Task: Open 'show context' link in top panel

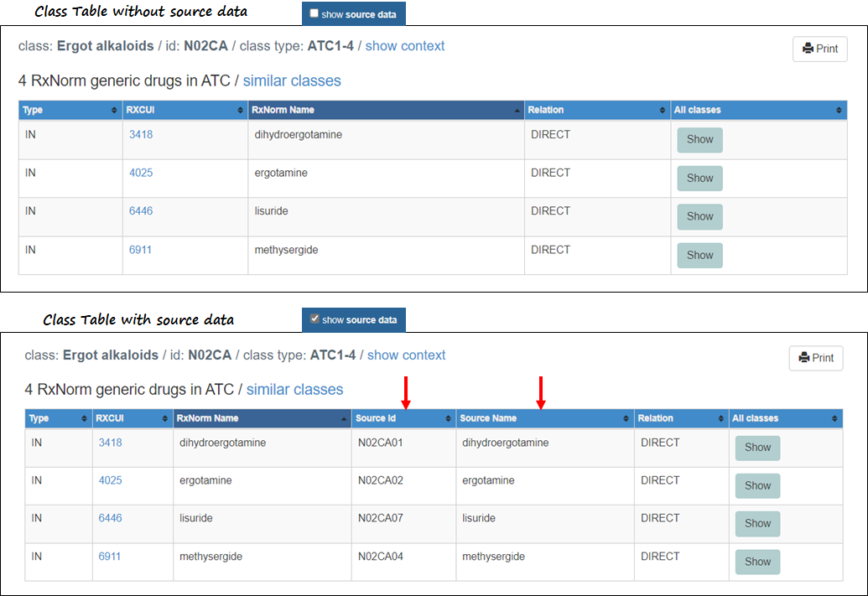Action: (x=405, y=46)
